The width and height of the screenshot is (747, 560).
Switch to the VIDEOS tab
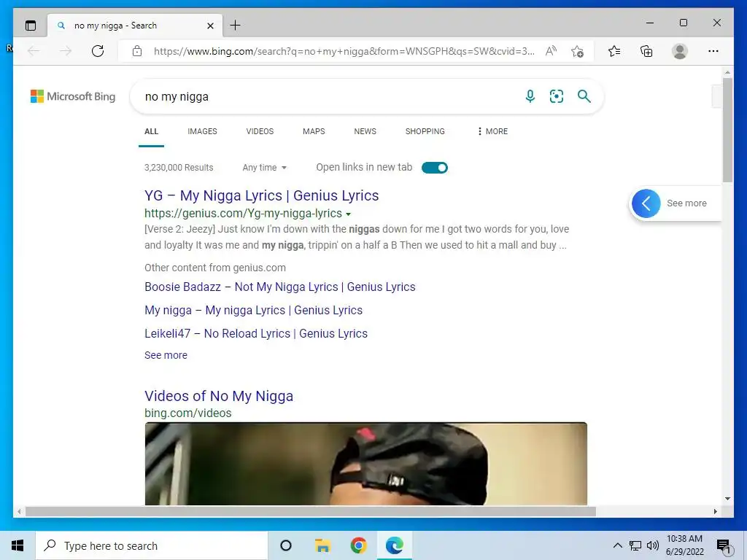pyautogui.click(x=260, y=131)
